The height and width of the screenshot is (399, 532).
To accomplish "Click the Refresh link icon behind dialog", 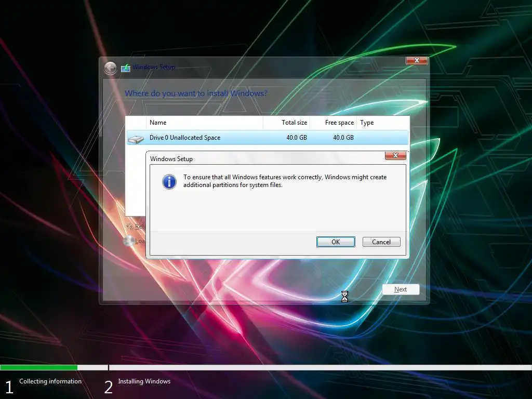I will [129, 227].
